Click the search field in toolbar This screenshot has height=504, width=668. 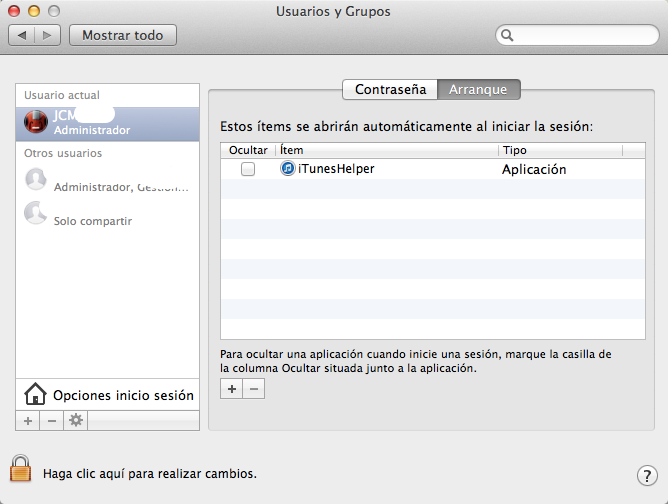click(x=577, y=35)
